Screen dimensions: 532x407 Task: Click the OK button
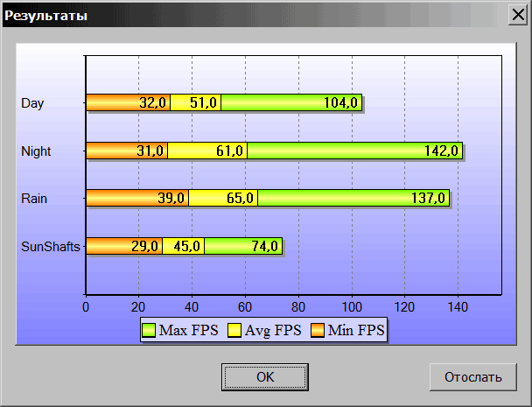coord(265,377)
